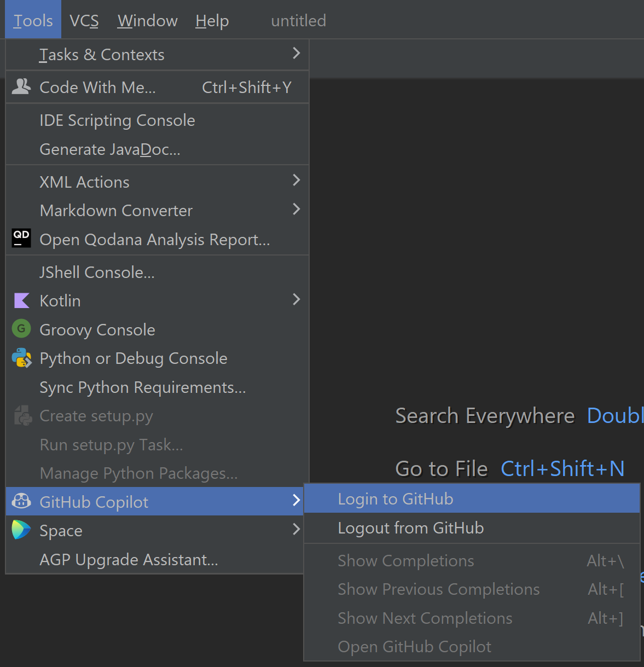Select Tasks & Contexts menu item

[x=157, y=55]
